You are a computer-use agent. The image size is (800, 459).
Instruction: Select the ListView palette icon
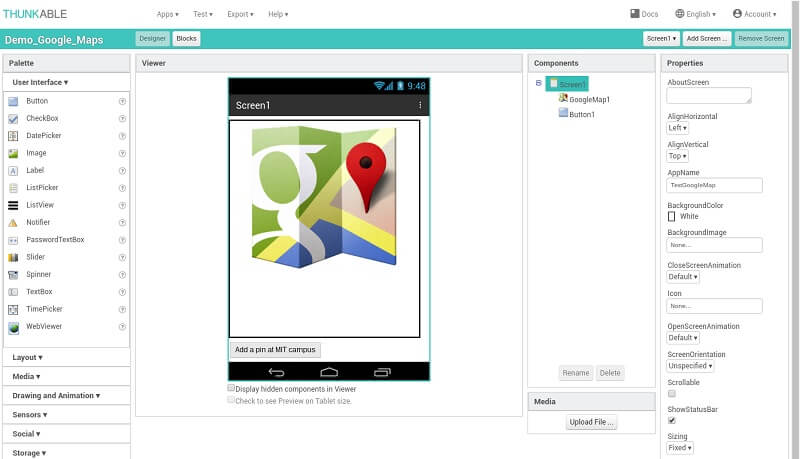pos(13,206)
